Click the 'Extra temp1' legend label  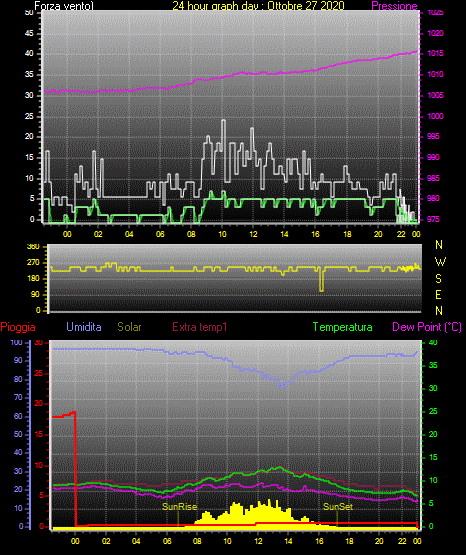point(200,327)
